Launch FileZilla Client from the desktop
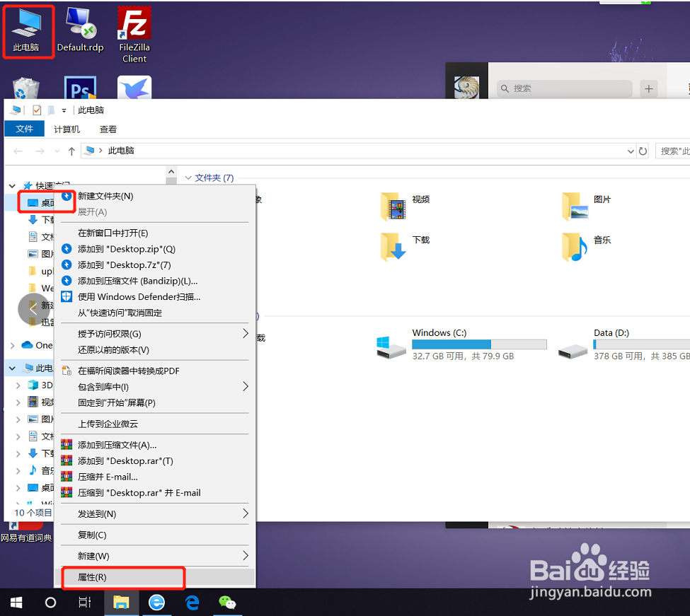Image resolution: width=690 pixels, height=616 pixels. point(134,35)
